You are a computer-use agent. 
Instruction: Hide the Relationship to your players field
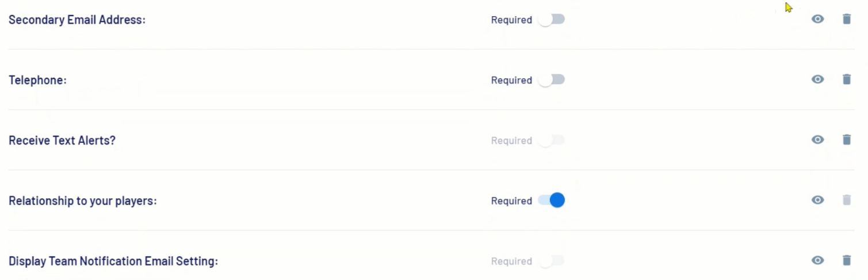tap(817, 200)
